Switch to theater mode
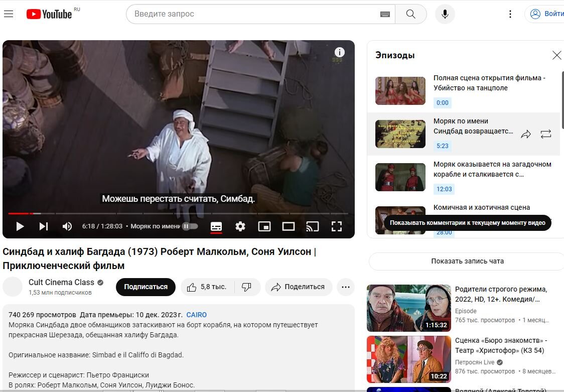564x392 pixels. pos(289,226)
